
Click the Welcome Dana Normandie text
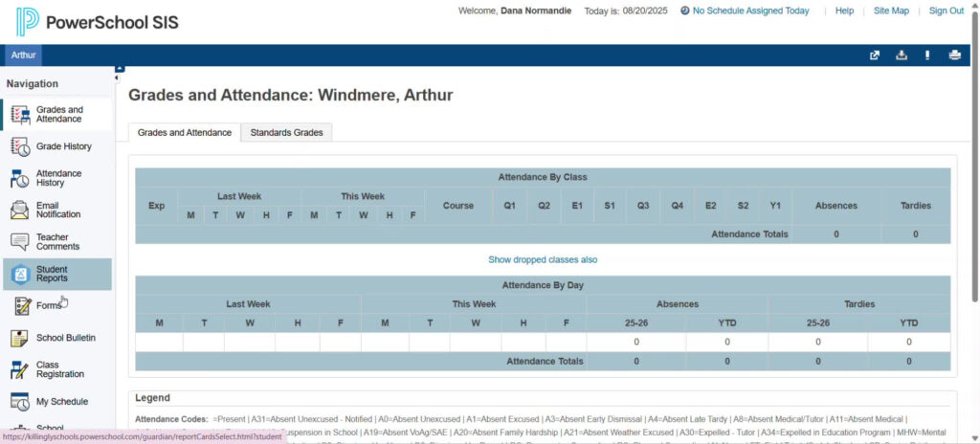514,11
